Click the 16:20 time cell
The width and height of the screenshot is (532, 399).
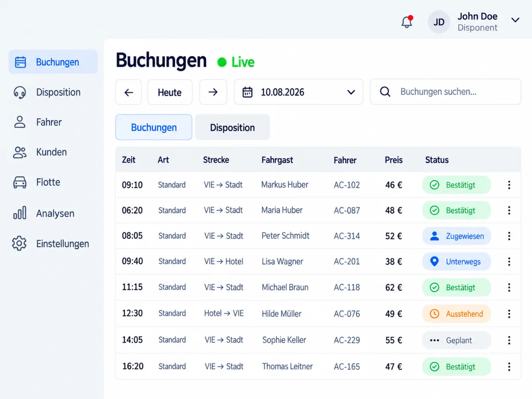click(x=133, y=366)
